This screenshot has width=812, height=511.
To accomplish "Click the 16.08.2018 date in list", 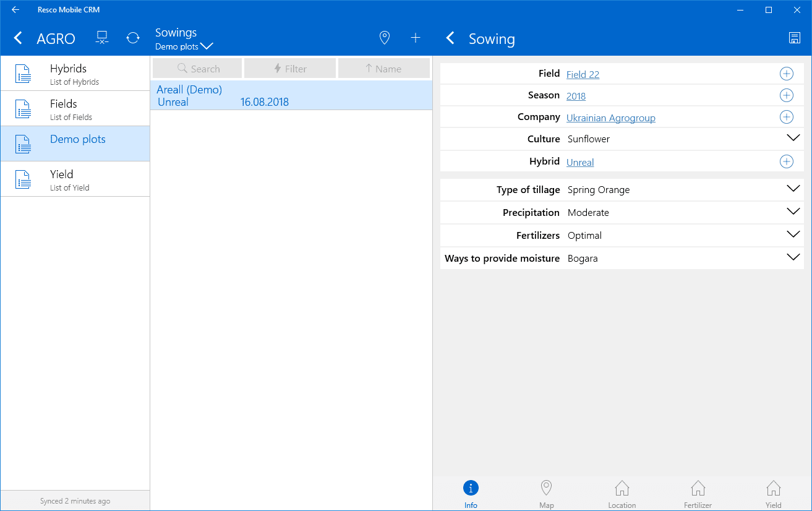I will pos(265,102).
